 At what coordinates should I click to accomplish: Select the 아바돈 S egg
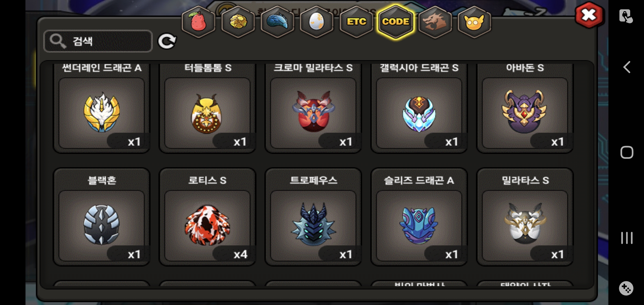525,108
